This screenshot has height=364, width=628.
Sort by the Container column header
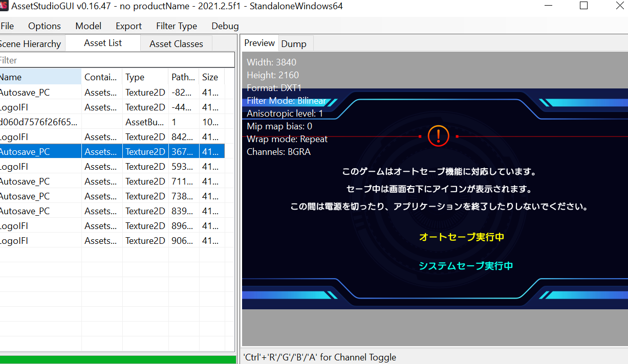(102, 77)
